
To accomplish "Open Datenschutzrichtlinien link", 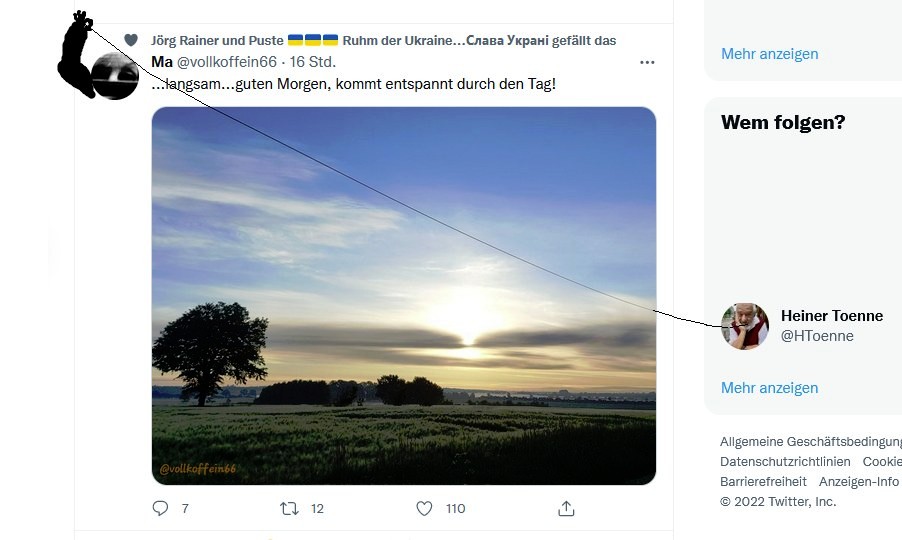I will (x=785, y=462).
